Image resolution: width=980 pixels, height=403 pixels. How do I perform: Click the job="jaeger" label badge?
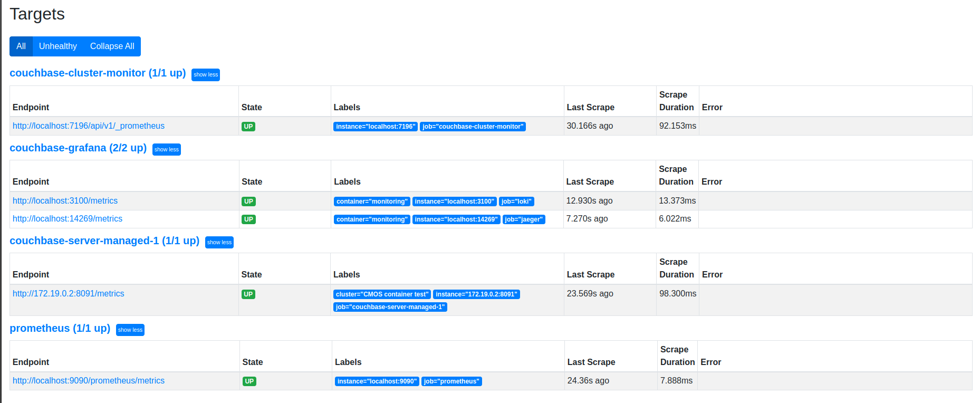(524, 219)
